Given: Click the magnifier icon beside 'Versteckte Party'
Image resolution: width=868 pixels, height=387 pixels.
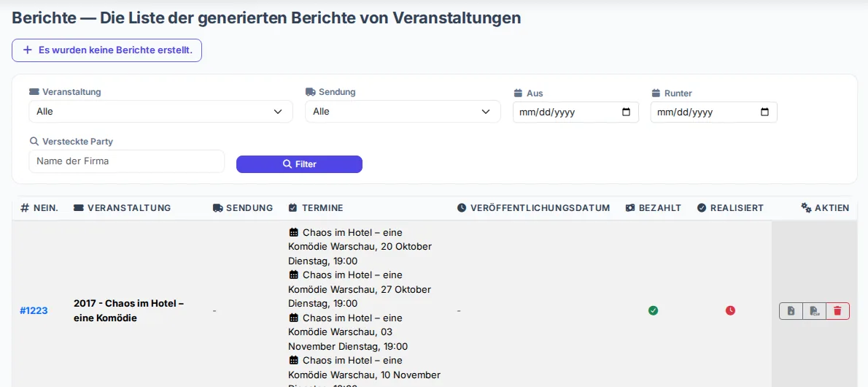Looking at the screenshot, I should tap(34, 142).
